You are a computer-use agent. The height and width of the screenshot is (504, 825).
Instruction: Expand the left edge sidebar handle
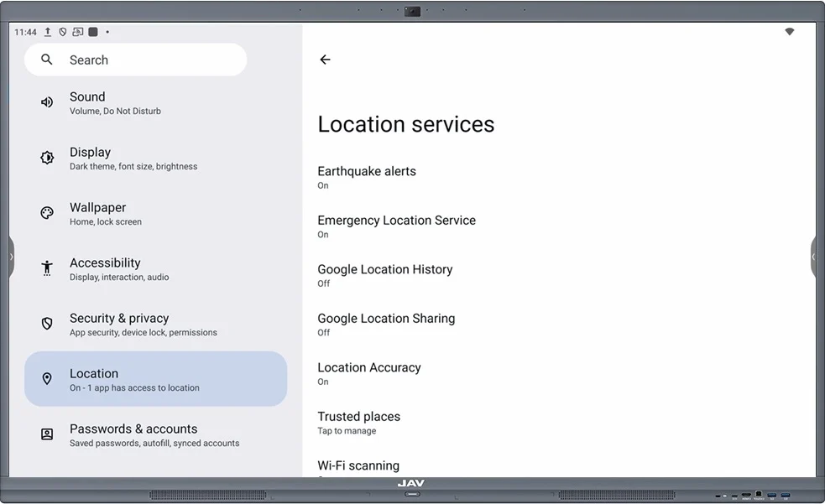click(x=10, y=257)
